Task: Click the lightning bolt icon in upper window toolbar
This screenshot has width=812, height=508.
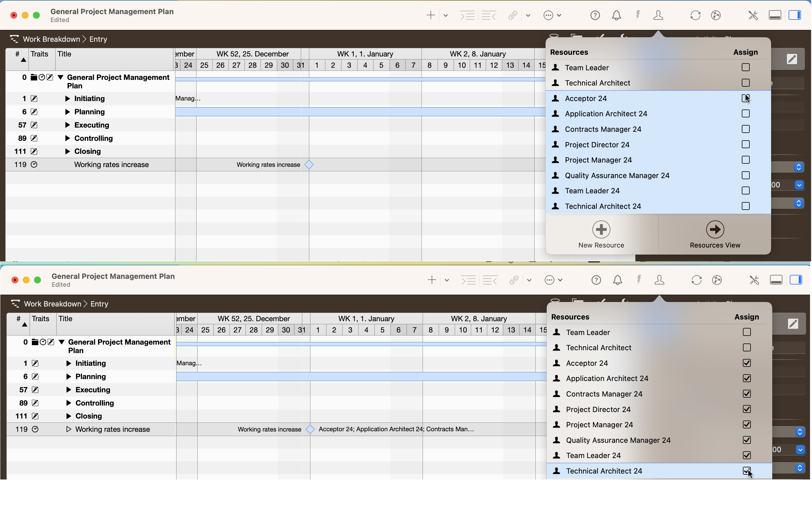Action: pyautogui.click(x=638, y=15)
